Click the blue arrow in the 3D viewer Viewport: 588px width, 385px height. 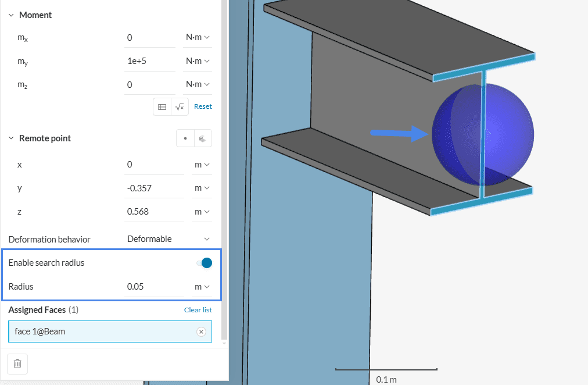click(399, 133)
